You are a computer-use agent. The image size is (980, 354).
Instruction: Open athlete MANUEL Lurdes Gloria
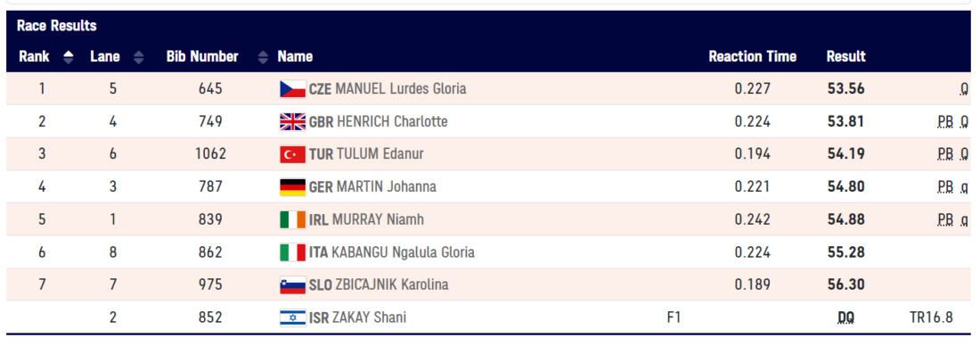[401, 89]
